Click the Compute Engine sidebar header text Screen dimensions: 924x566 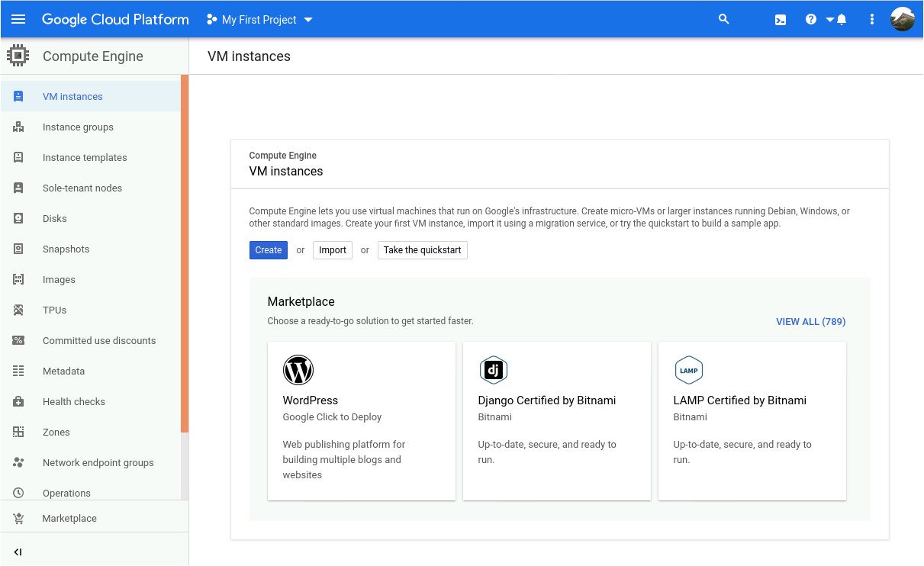pyautogui.click(x=93, y=56)
